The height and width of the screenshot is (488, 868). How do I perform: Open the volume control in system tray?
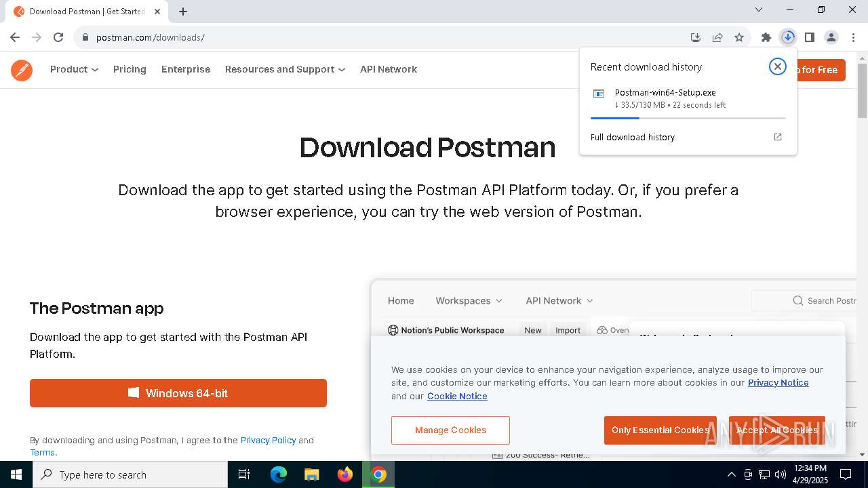781,474
